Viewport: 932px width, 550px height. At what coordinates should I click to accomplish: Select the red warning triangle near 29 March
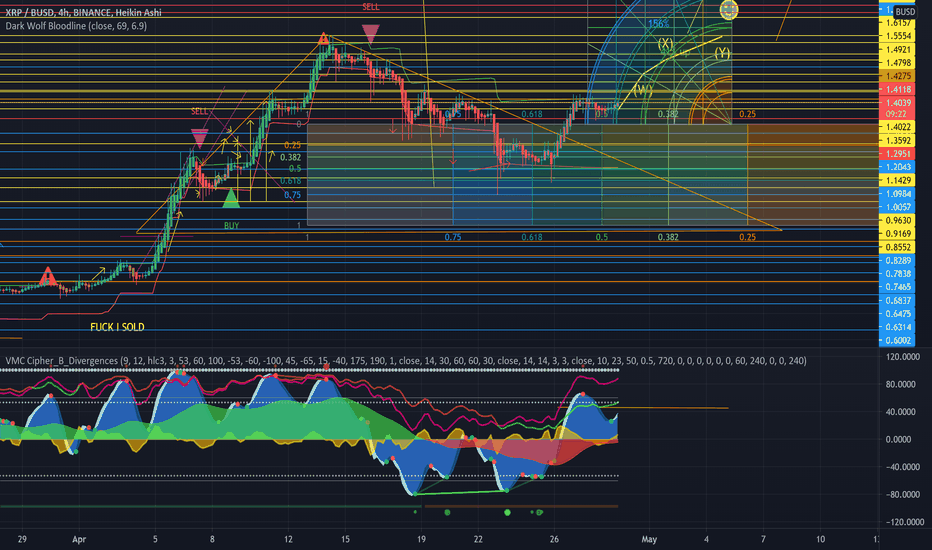tap(48, 276)
